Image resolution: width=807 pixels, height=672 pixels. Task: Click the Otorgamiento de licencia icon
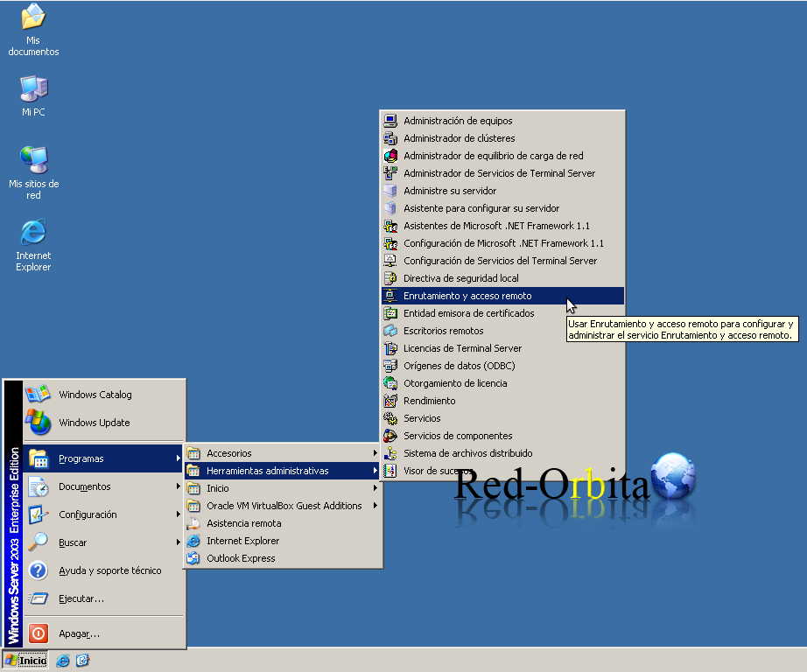(390, 383)
